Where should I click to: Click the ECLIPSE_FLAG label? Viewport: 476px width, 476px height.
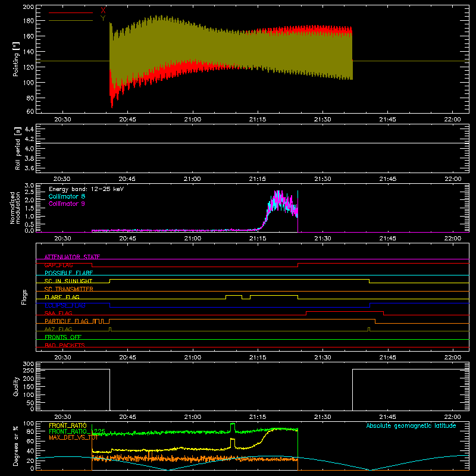tap(65, 305)
